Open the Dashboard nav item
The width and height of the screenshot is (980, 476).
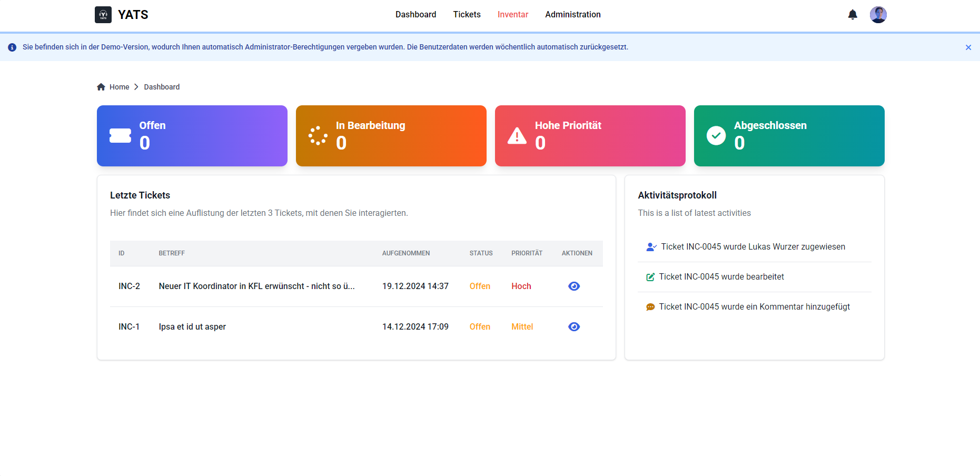pos(416,15)
